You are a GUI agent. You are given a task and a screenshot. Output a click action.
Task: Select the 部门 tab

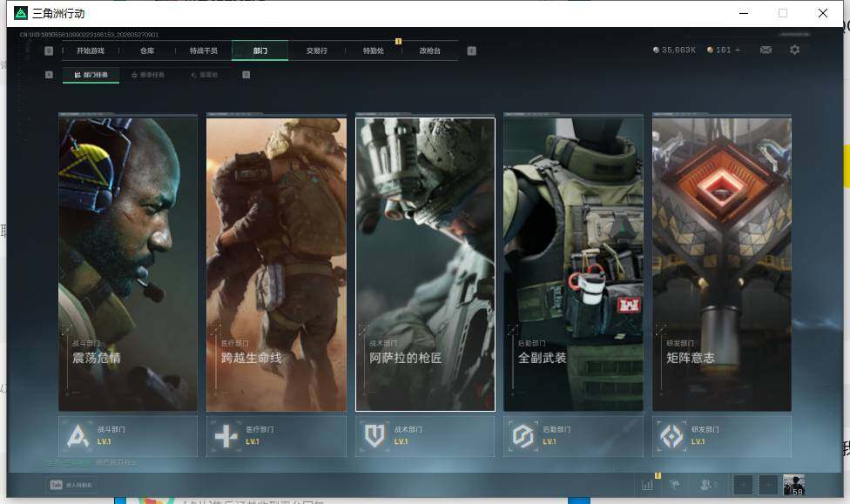tap(260, 50)
